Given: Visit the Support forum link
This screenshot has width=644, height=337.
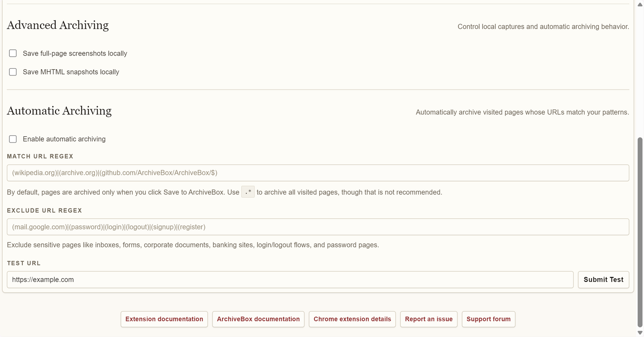Looking at the screenshot, I should click(x=488, y=319).
